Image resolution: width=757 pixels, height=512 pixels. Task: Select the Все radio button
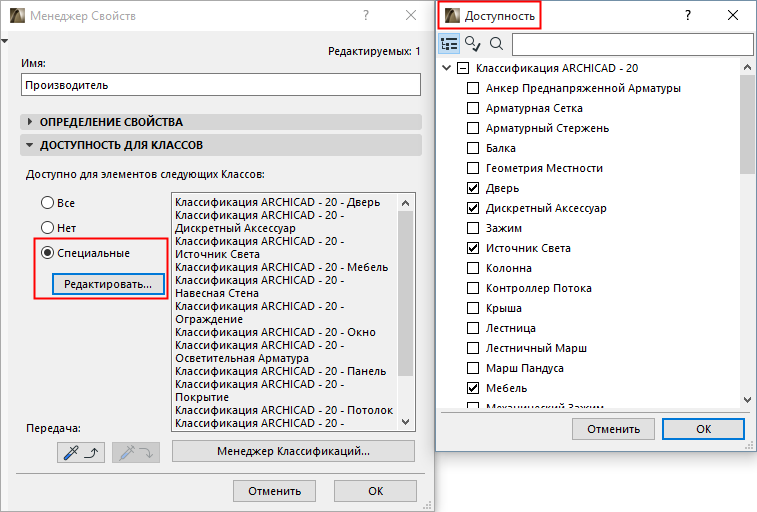point(47,203)
